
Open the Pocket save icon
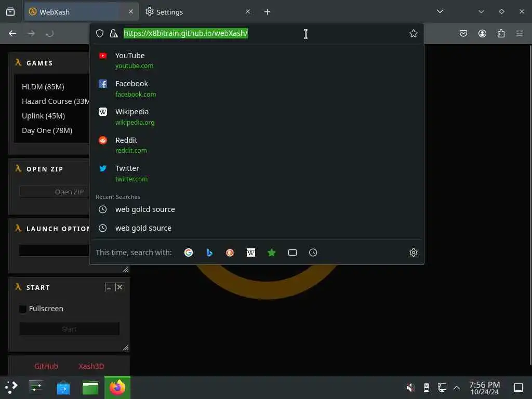(x=463, y=33)
